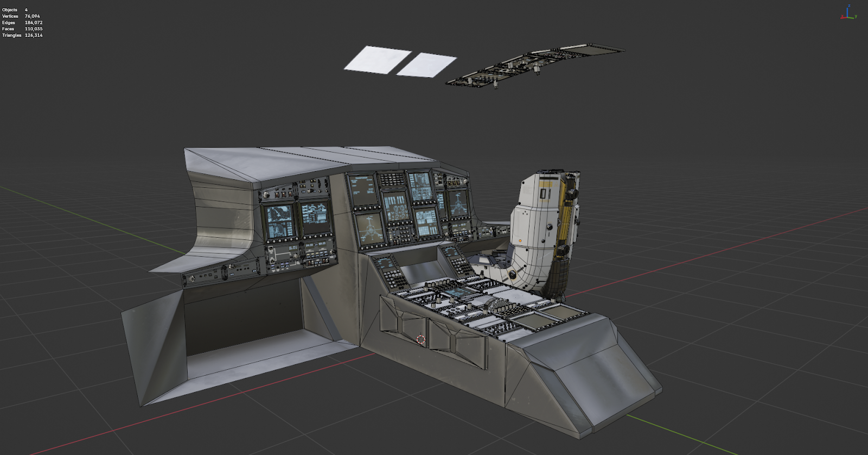Select the right floating white plane

click(427, 65)
